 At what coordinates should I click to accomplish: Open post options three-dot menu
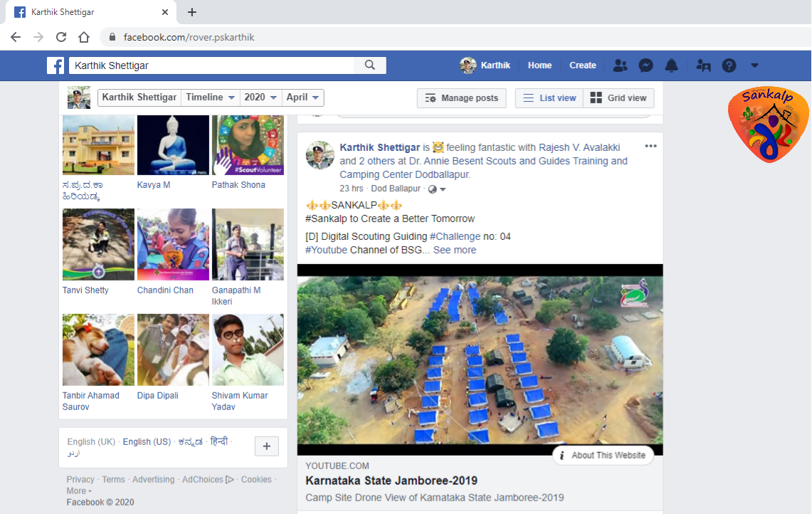(650, 146)
